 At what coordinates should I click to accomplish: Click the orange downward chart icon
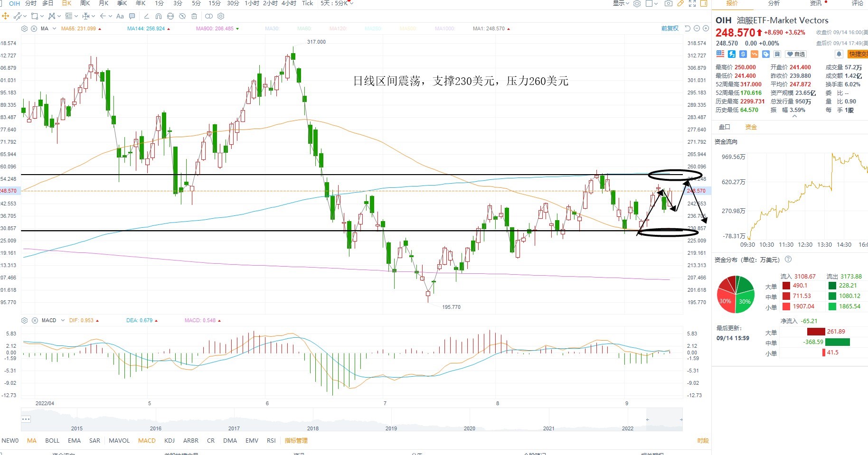pyautogui.click(x=755, y=54)
